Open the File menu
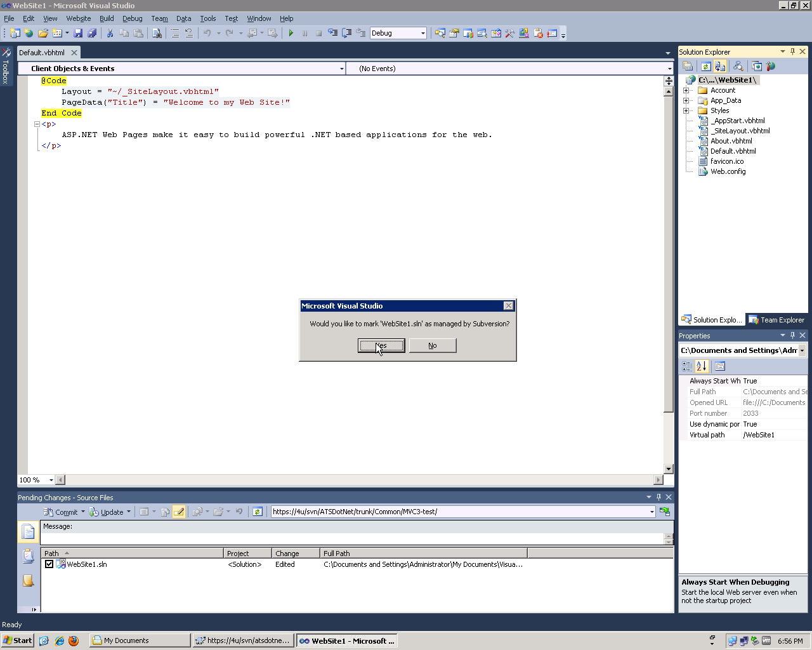Image resolution: width=812 pixels, height=650 pixels. (9, 18)
